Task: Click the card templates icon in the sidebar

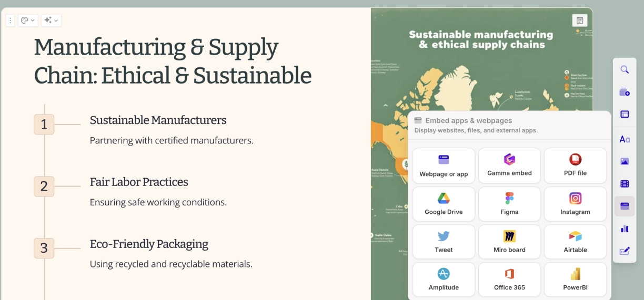Action: coord(625,92)
